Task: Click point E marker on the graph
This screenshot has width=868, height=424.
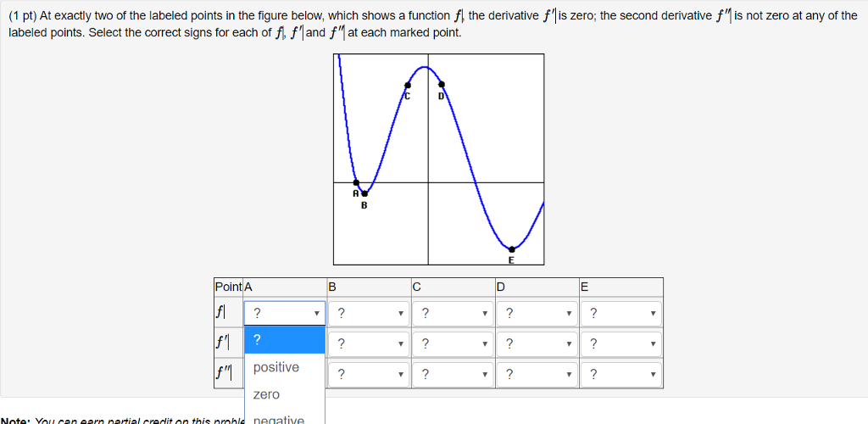Action: [x=511, y=249]
